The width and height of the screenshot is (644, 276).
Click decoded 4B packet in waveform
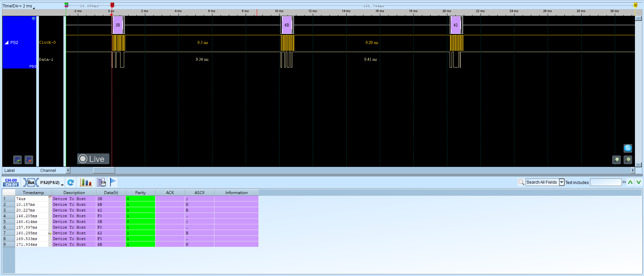click(287, 25)
